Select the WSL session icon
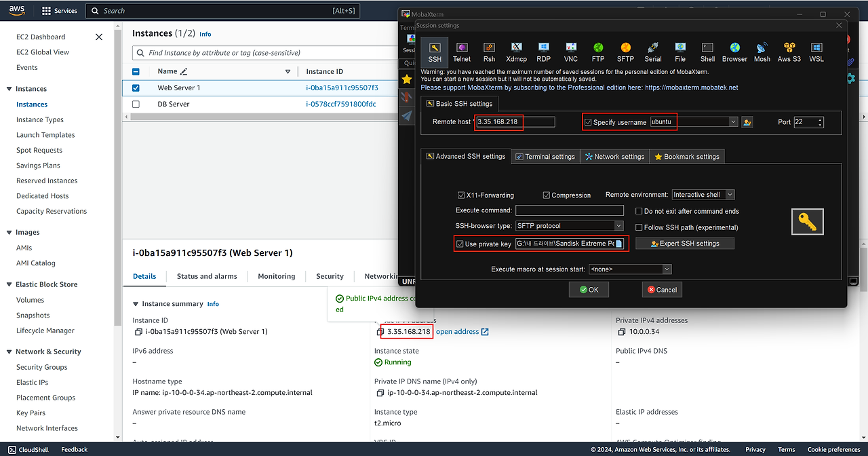This screenshot has width=868, height=456. (x=816, y=52)
